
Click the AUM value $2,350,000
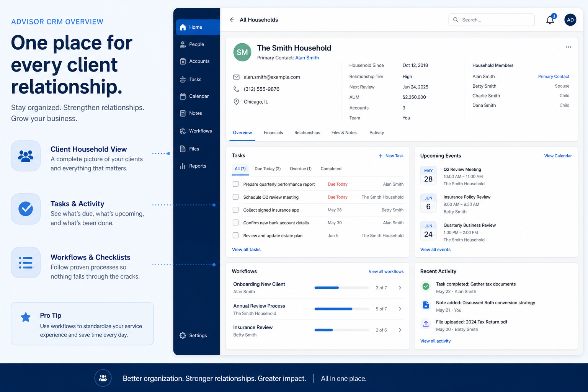(414, 97)
